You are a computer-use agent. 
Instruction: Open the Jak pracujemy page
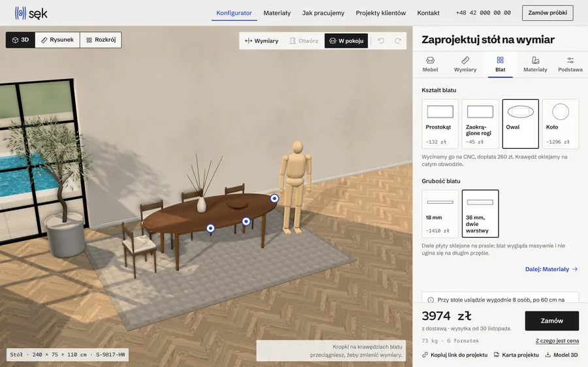point(323,13)
